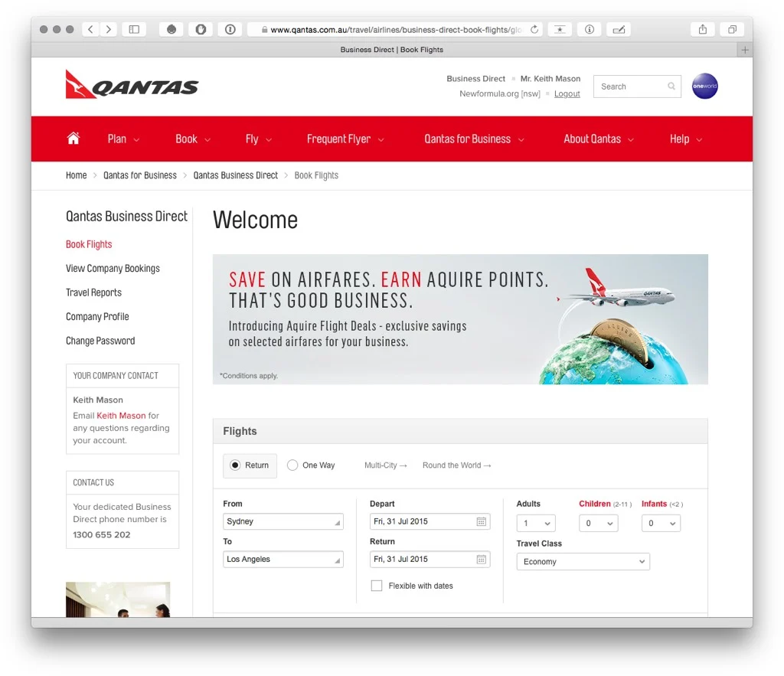The width and height of the screenshot is (784, 676).
Task: Click the Return date field
Action: pyautogui.click(x=430, y=559)
